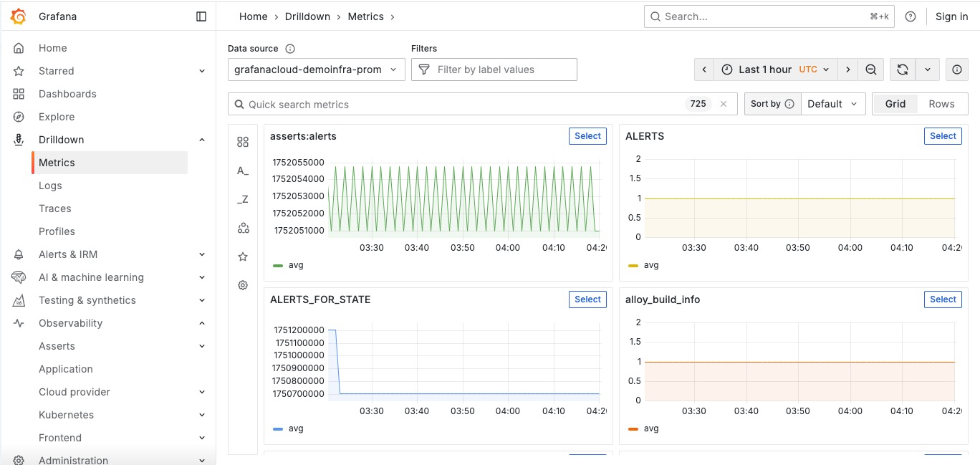
Task: Click the Data source info icon
Action: [x=290, y=49]
